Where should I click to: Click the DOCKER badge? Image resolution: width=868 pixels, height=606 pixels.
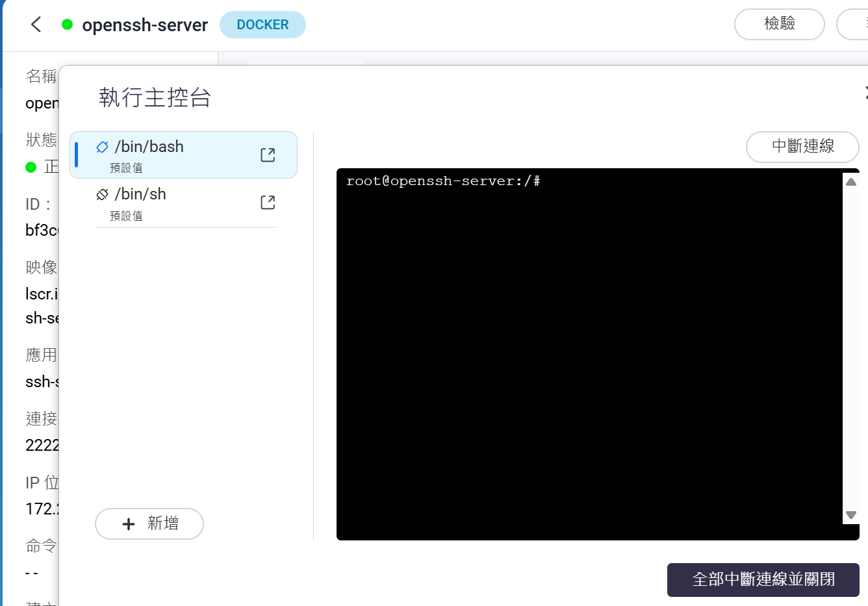(262, 25)
